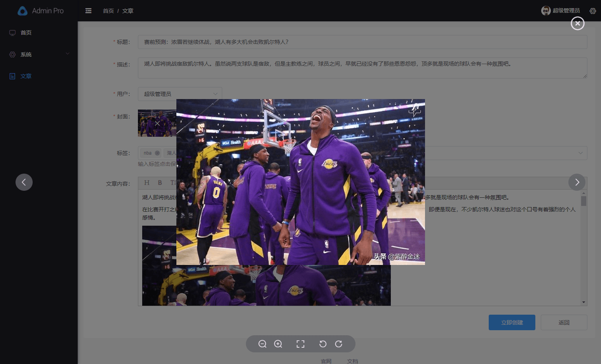Click 返回 button
The height and width of the screenshot is (364, 601).
coord(564,322)
